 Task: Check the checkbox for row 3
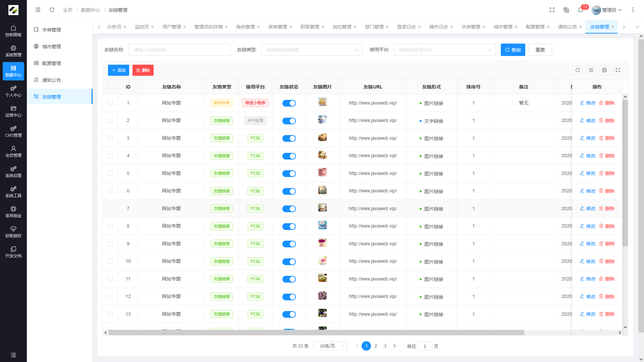point(110,138)
